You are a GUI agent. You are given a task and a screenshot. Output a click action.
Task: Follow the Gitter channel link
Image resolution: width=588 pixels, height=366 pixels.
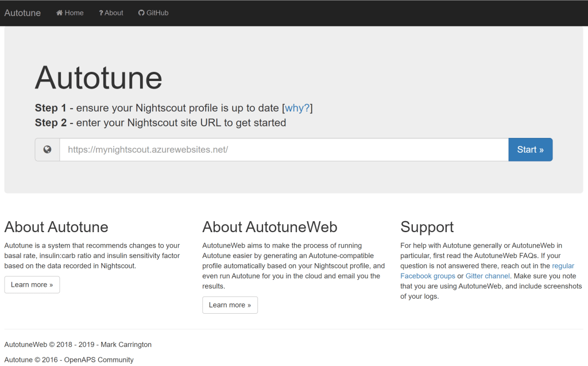tap(488, 276)
